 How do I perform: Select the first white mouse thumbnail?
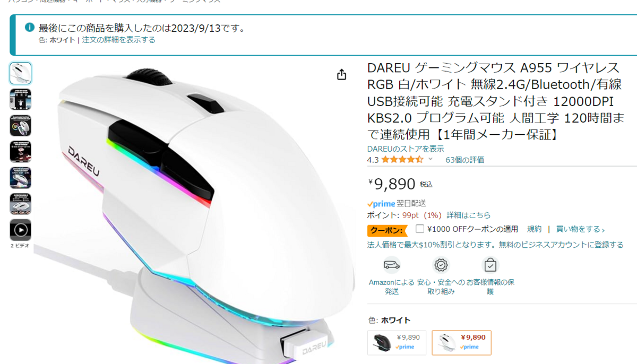click(x=20, y=73)
